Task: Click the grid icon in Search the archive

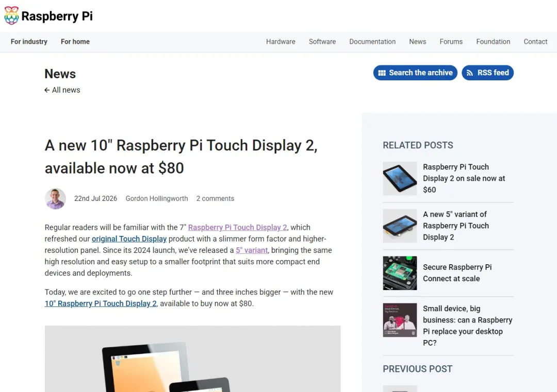Action: [x=382, y=73]
